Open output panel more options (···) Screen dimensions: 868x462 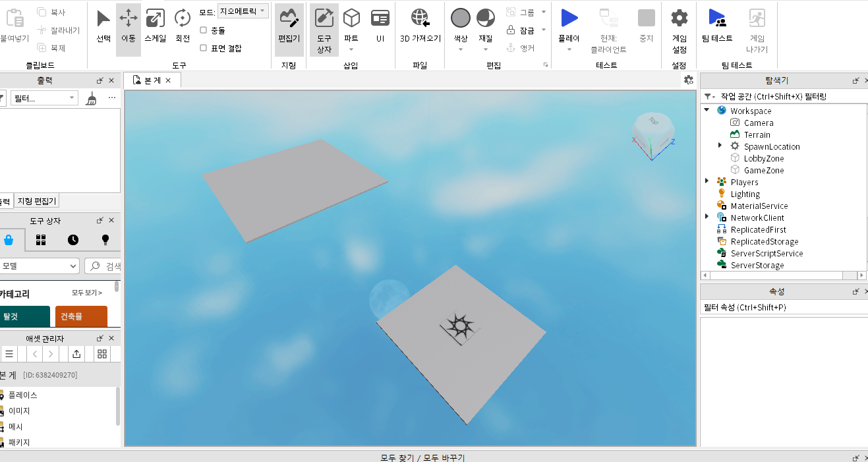(112, 98)
